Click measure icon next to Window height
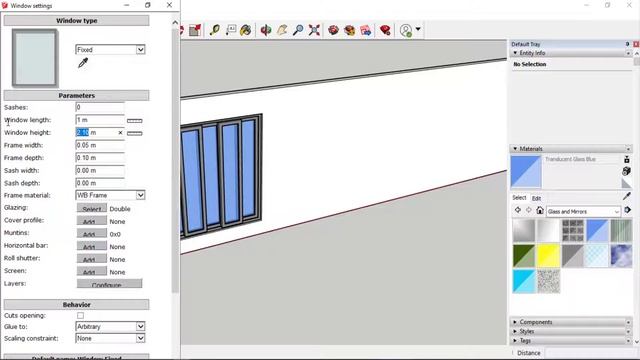This screenshot has height=360, width=640. [135, 133]
